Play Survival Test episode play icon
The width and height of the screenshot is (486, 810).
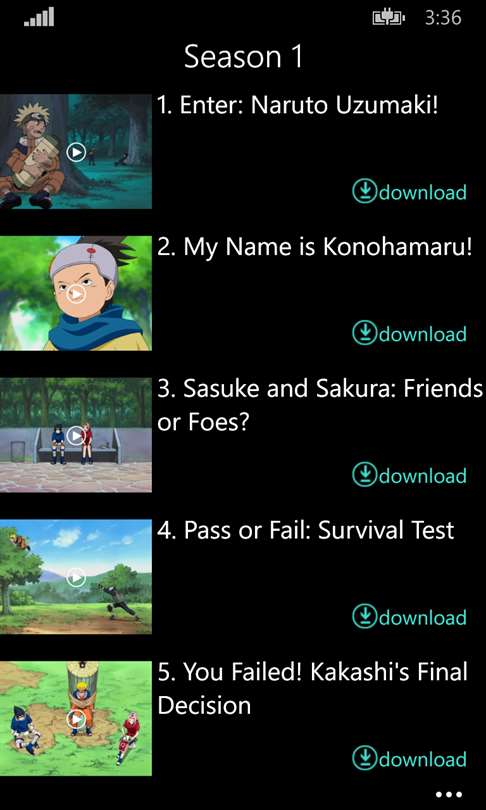pyautogui.click(x=76, y=577)
